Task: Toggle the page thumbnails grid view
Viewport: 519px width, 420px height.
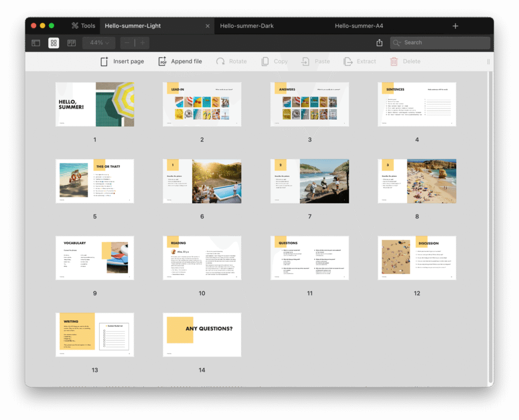Action: 54,43
